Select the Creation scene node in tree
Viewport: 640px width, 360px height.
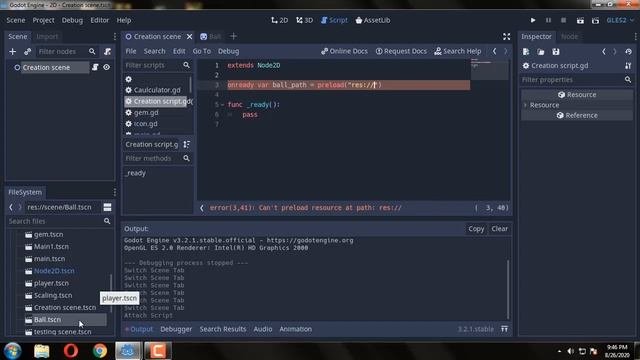pos(46,67)
